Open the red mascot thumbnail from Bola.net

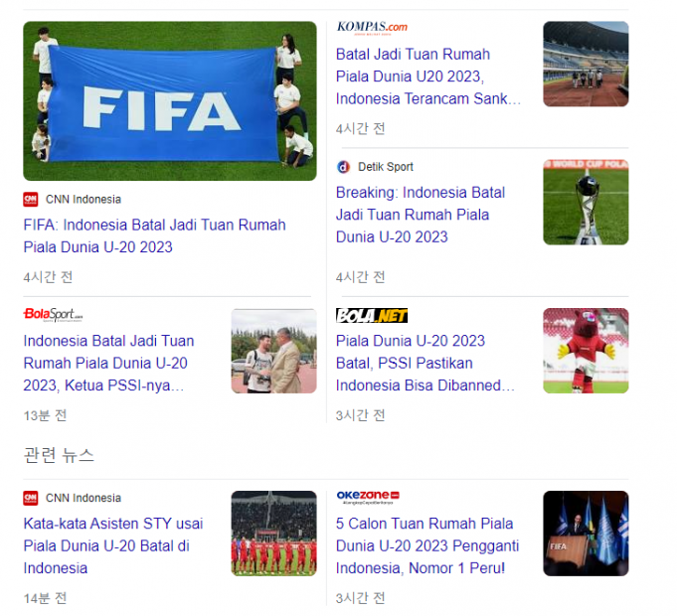coord(586,351)
